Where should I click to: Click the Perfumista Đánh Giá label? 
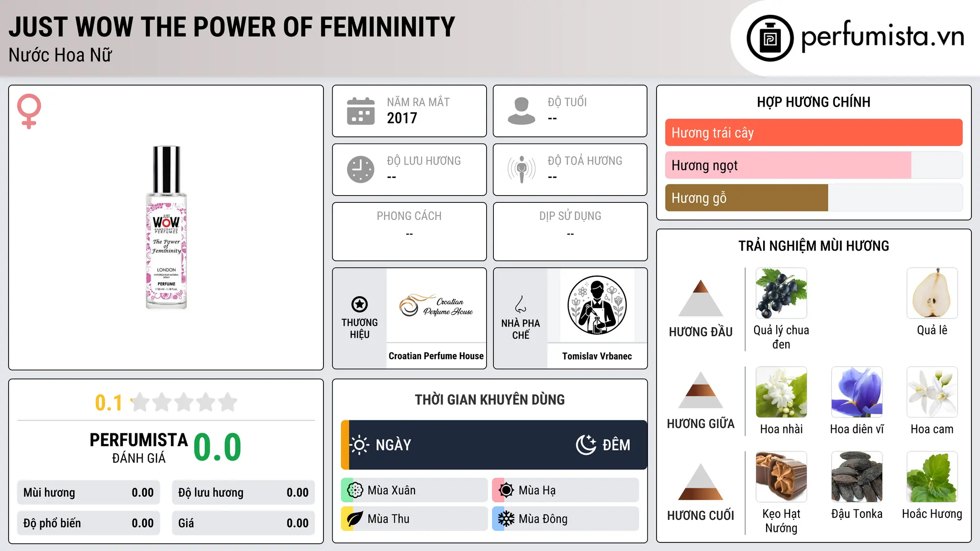click(139, 447)
